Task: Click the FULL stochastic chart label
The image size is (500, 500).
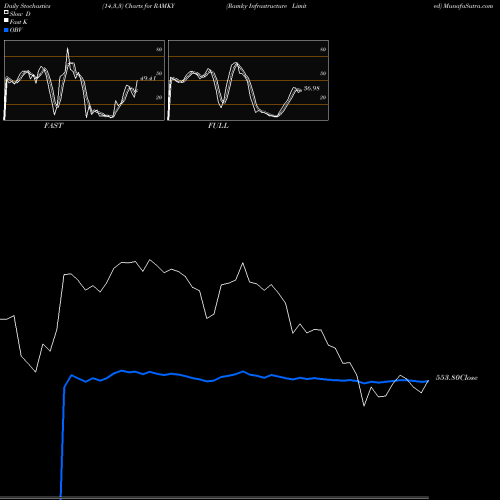Action: pyautogui.click(x=218, y=126)
